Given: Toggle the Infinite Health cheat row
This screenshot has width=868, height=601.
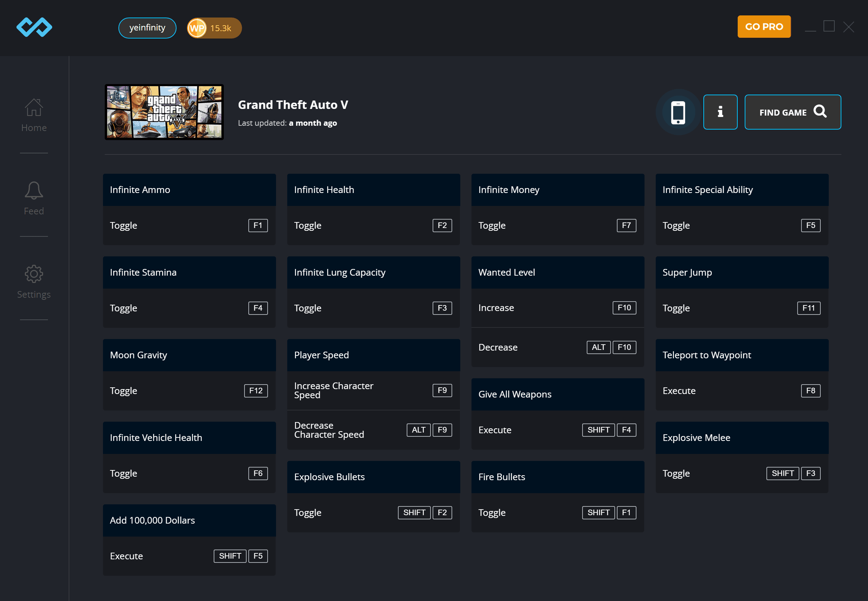Looking at the screenshot, I should tap(373, 225).
